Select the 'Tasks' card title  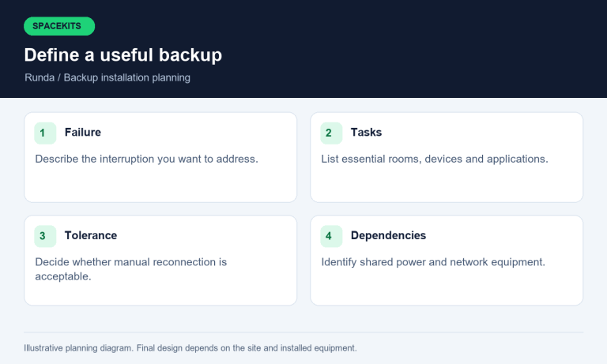tap(366, 133)
